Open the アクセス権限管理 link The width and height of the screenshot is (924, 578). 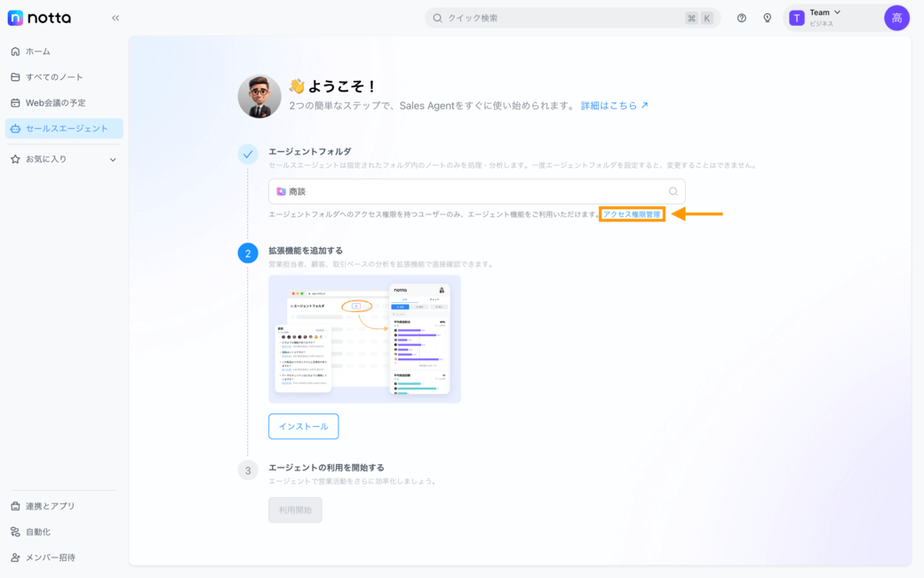pos(632,214)
